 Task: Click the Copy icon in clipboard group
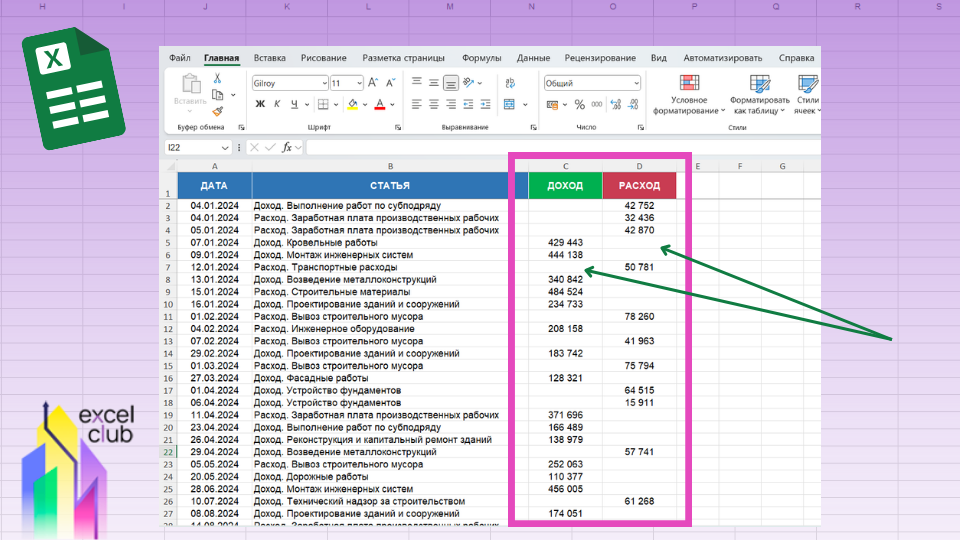coord(217,95)
